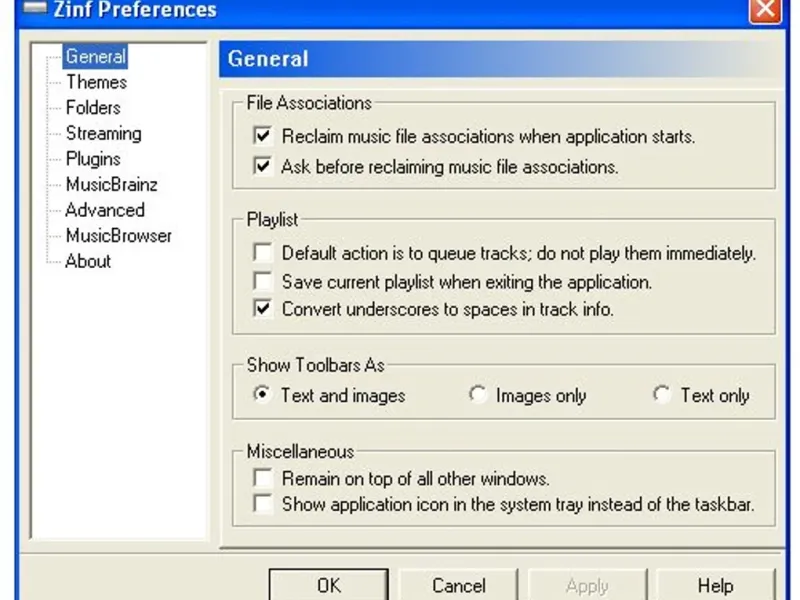Go to Streaming settings
This screenshot has width=800, height=600.
point(104,134)
